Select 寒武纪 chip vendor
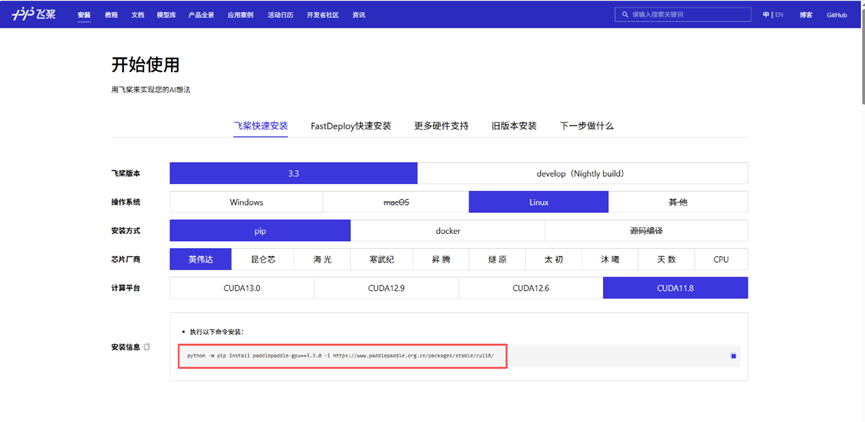 coord(382,259)
